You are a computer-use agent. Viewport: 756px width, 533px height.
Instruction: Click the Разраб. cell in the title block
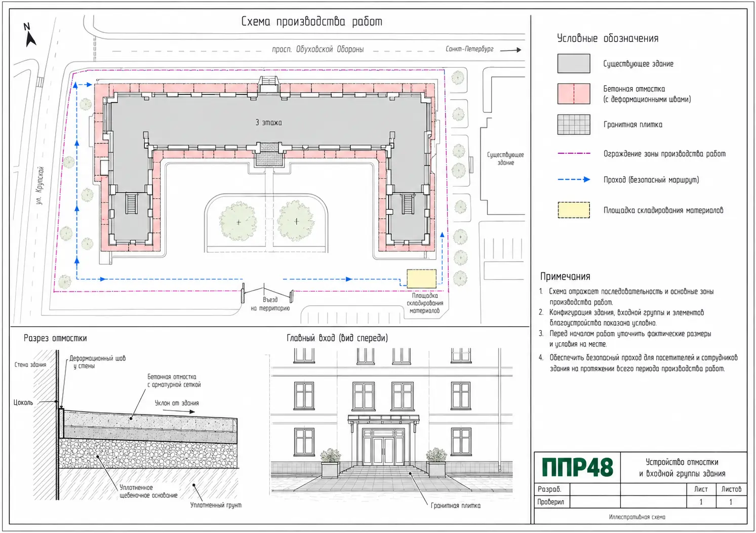pos(552,489)
